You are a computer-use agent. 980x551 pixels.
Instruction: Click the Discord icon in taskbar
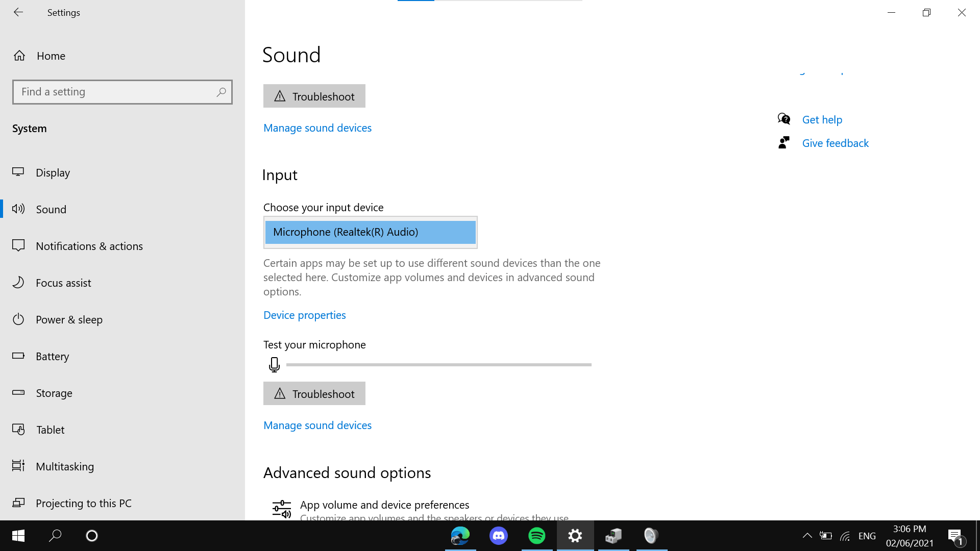coord(498,536)
